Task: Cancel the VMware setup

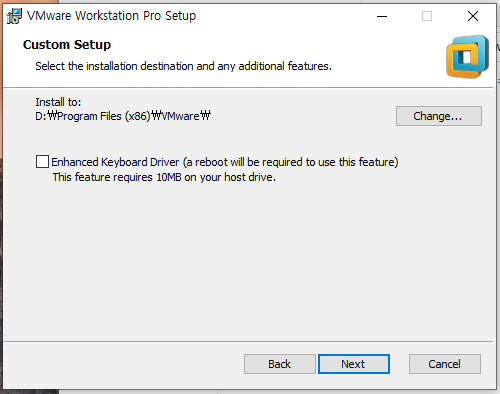Action: tap(445, 364)
